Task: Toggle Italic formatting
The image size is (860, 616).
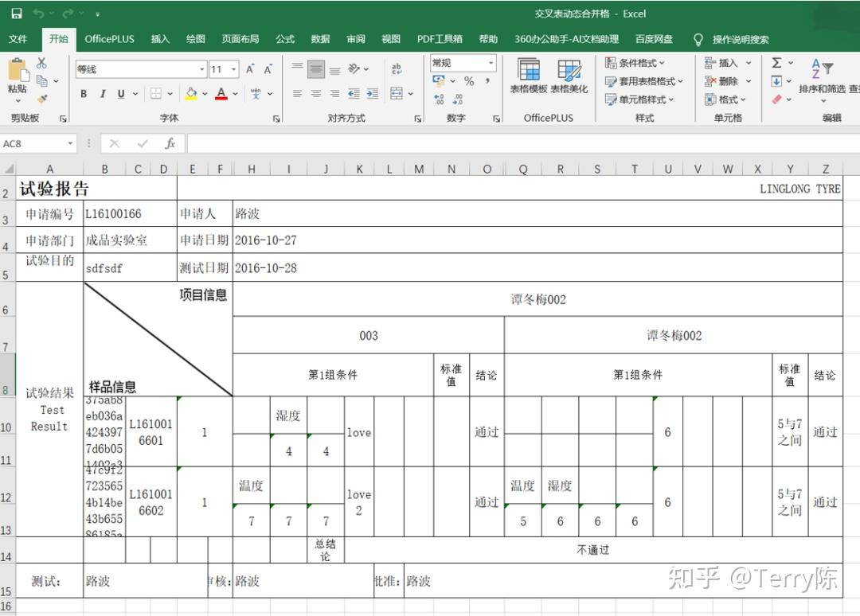Action: pyautogui.click(x=103, y=94)
